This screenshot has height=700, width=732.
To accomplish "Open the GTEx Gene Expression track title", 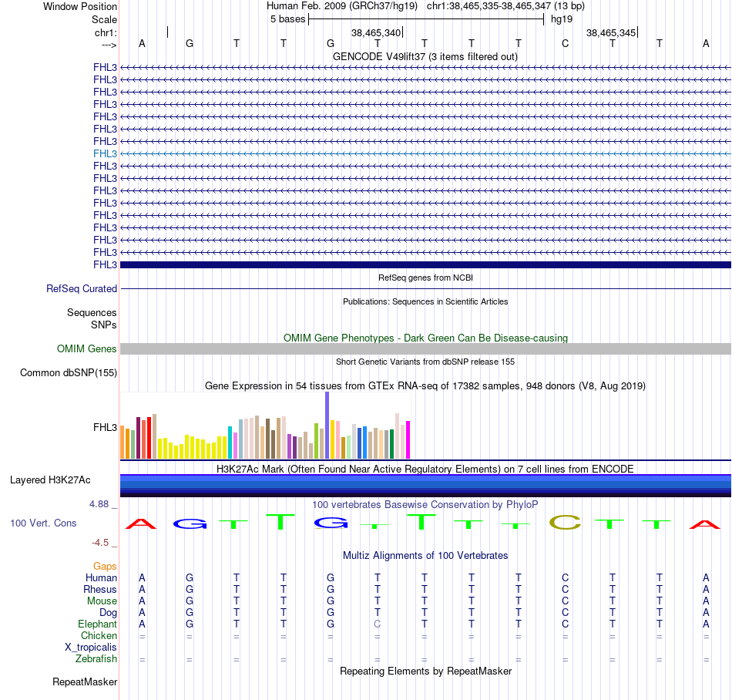I will pyautogui.click(x=425, y=386).
